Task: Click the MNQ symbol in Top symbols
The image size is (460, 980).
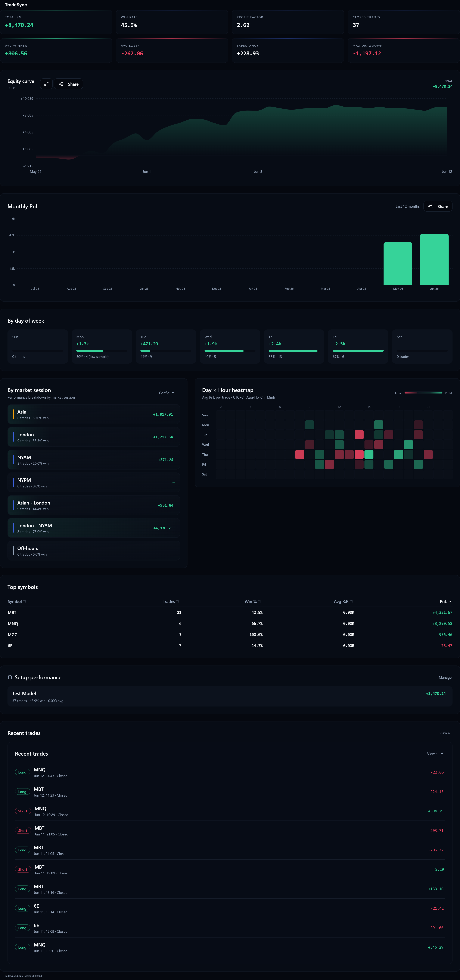Action: pos(13,623)
